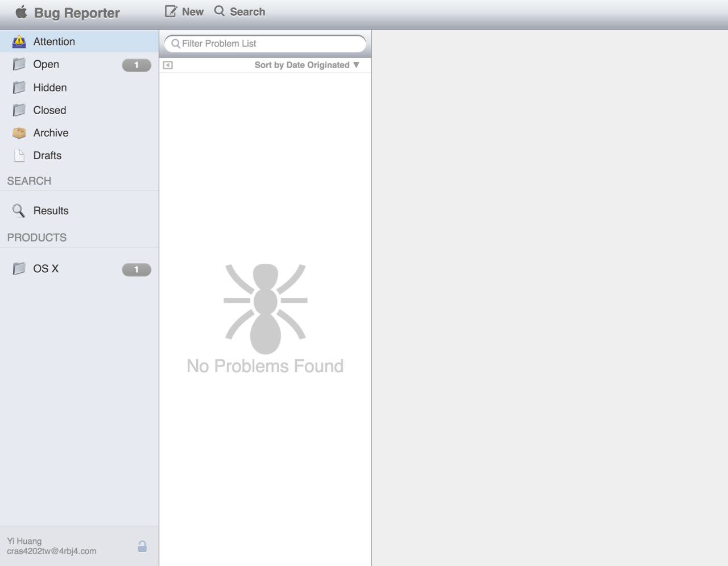Viewport: 728px width, 566px height.
Task: Select the Attention mailbox
Action: click(80, 41)
